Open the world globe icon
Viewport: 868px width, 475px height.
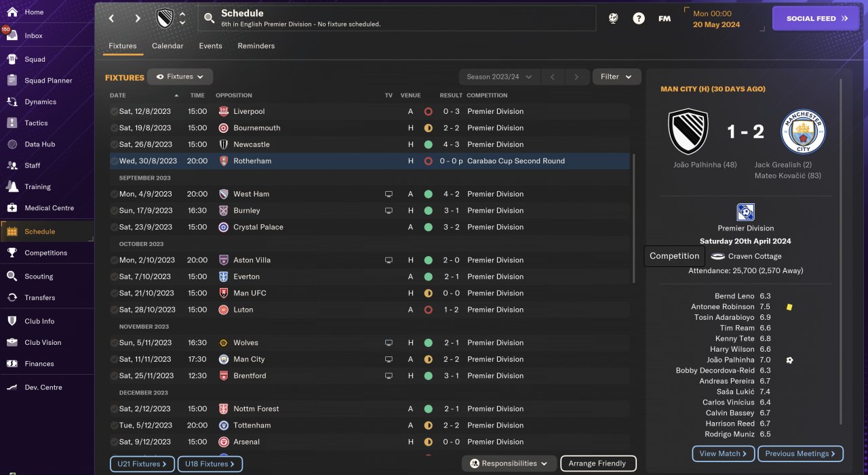point(613,18)
